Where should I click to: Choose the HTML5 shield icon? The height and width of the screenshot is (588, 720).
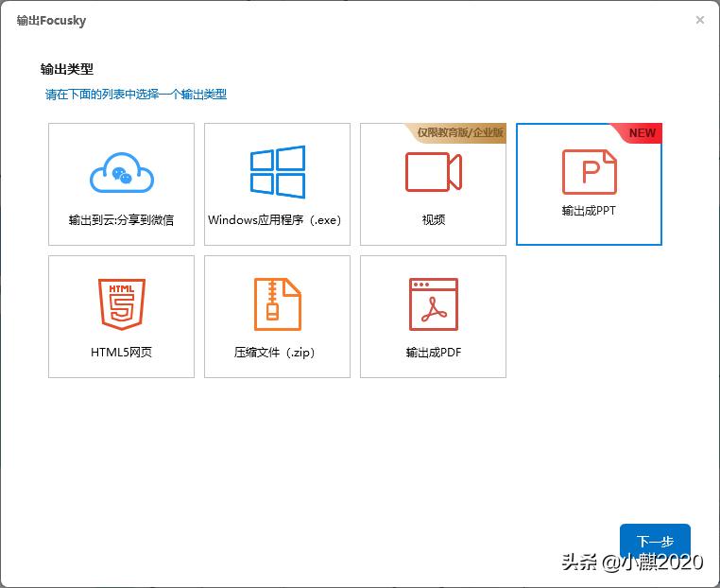[x=122, y=304]
